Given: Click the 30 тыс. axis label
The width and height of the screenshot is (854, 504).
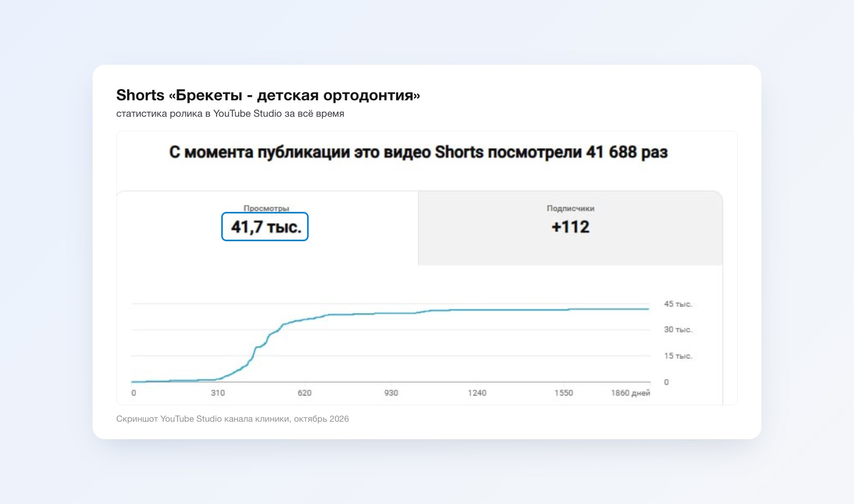Looking at the screenshot, I should (x=678, y=329).
